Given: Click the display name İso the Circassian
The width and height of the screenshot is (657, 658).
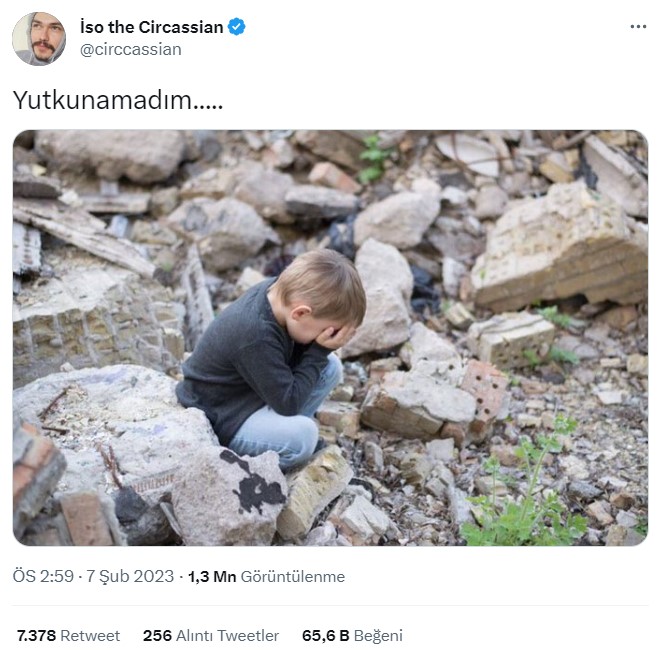Looking at the screenshot, I should tap(151, 27).
